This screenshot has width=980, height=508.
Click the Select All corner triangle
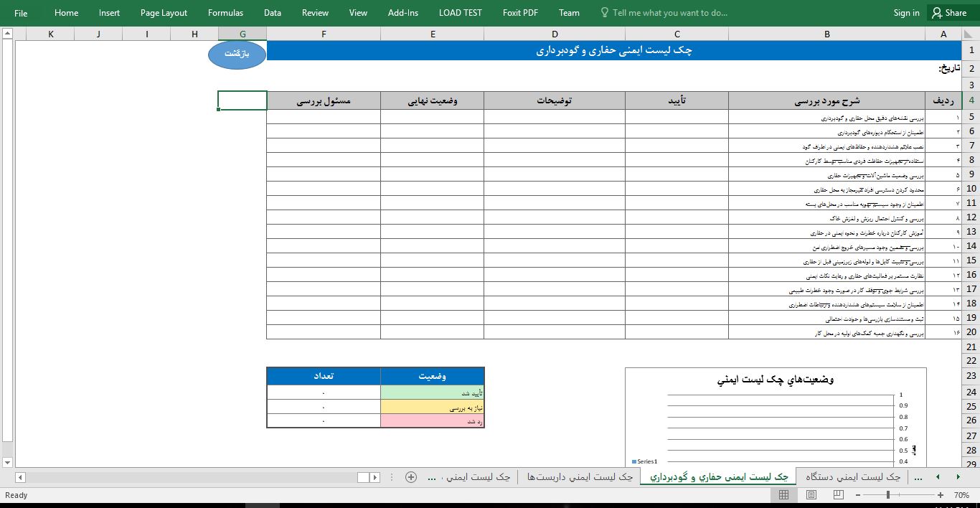pyautogui.click(x=971, y=34)
